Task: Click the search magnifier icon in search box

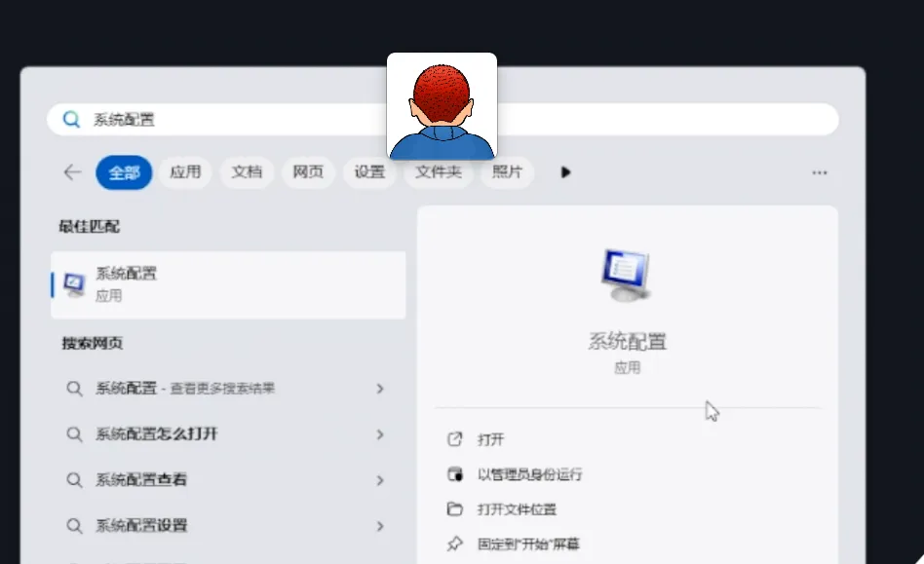Action: 71,120
